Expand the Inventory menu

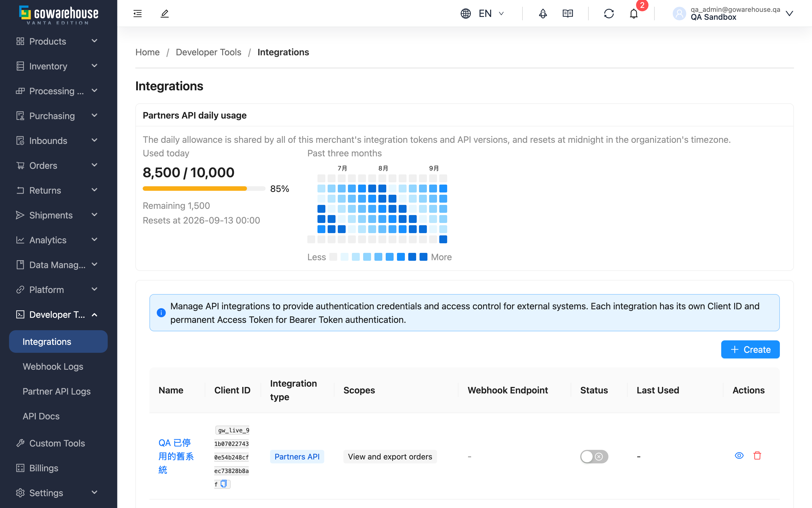pyautogui.click(x=58, y=66)
